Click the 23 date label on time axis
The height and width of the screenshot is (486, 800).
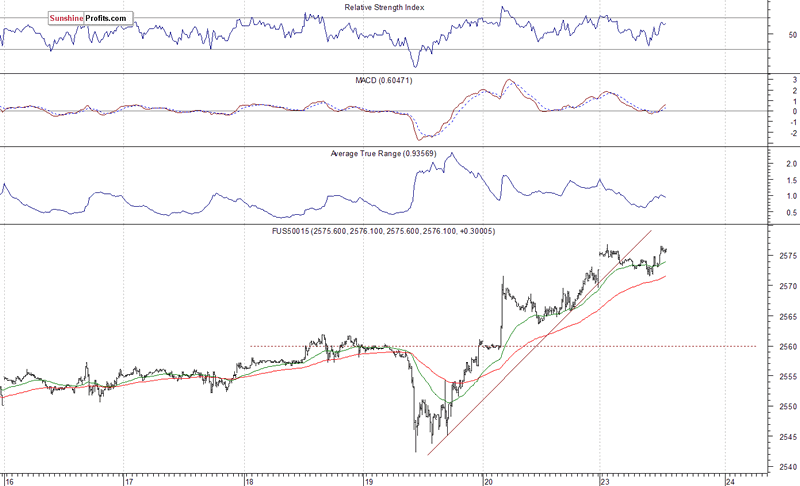tap(605, 481)
